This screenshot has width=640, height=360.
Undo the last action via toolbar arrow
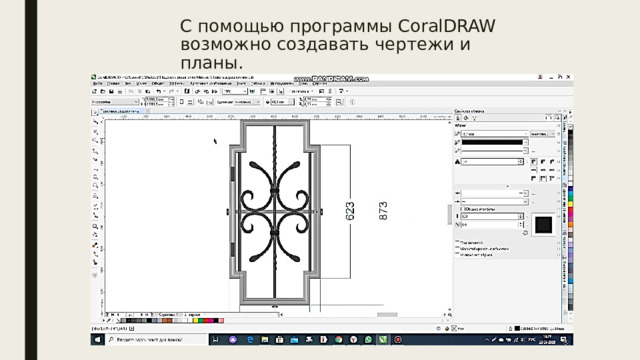coord(158,91)
